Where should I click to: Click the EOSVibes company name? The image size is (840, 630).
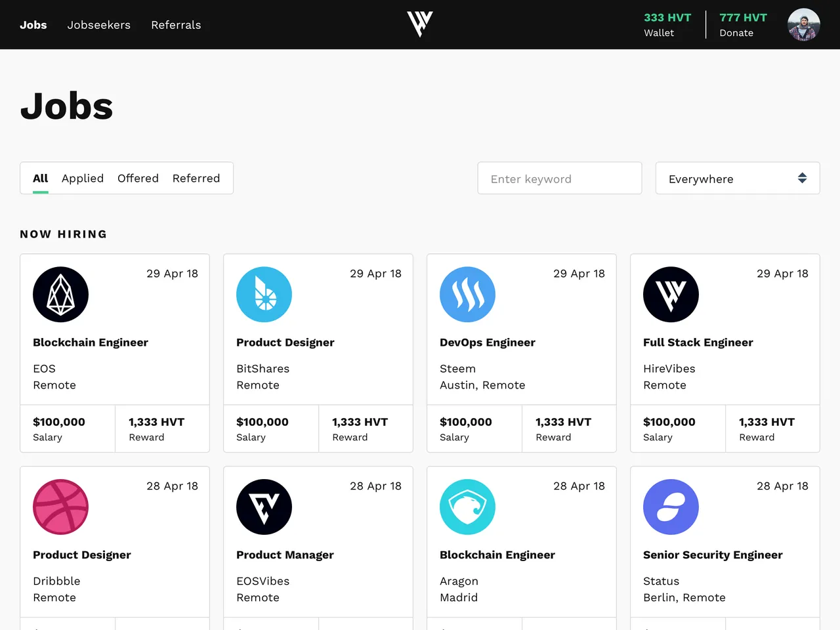(x=262, y=581)
